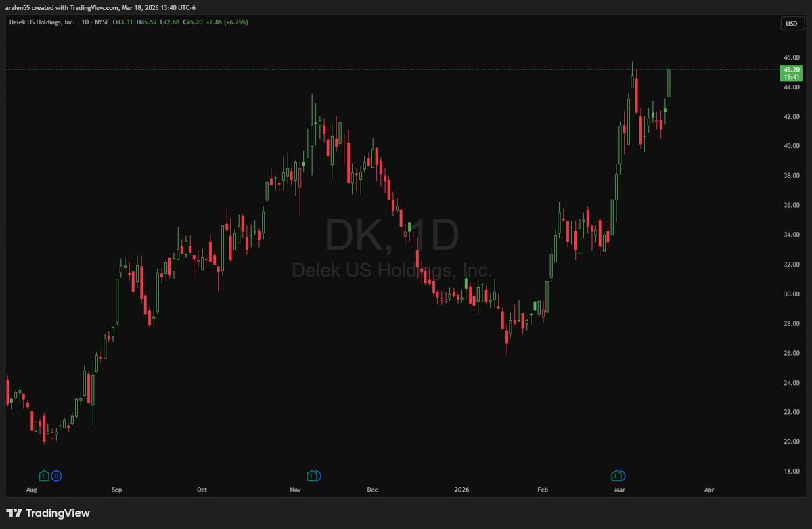This screenshot has height=529, width=812.
Task: Click the August earnings E marker
Action: coord(44,476)
